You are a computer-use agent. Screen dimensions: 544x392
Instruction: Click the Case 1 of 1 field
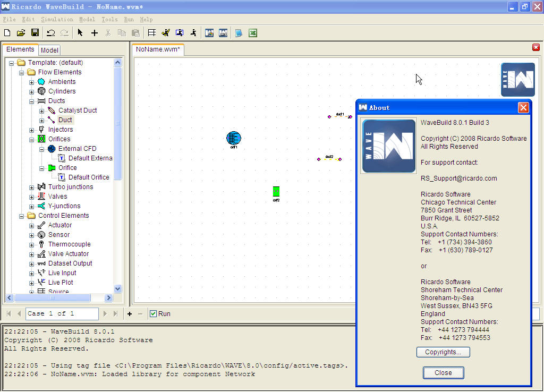[x=62, y=313]
